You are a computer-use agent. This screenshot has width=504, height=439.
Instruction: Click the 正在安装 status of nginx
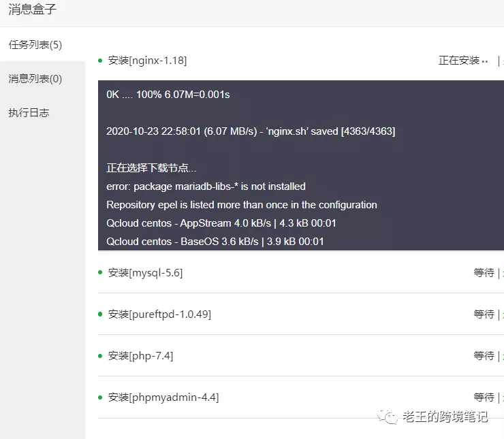click(459, 61)
